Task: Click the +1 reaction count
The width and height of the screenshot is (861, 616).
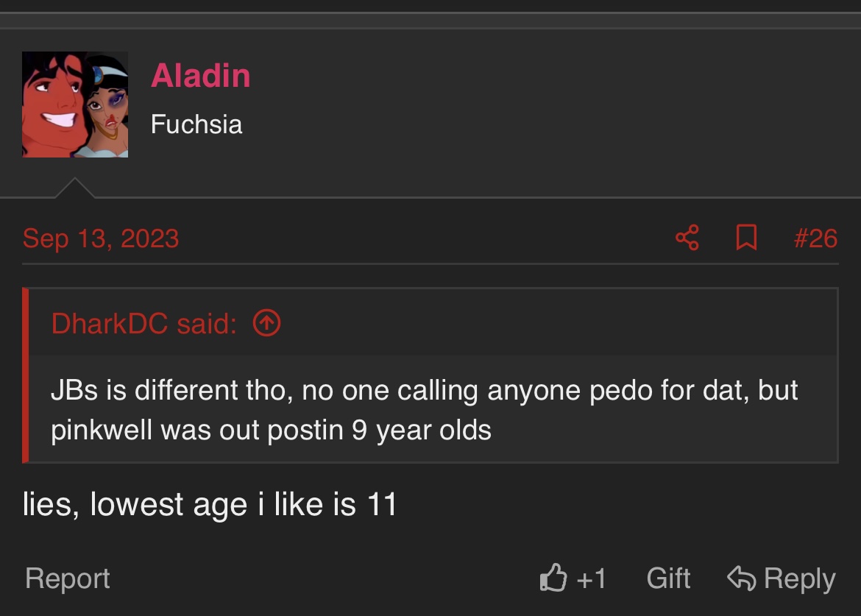Action: 592,578
